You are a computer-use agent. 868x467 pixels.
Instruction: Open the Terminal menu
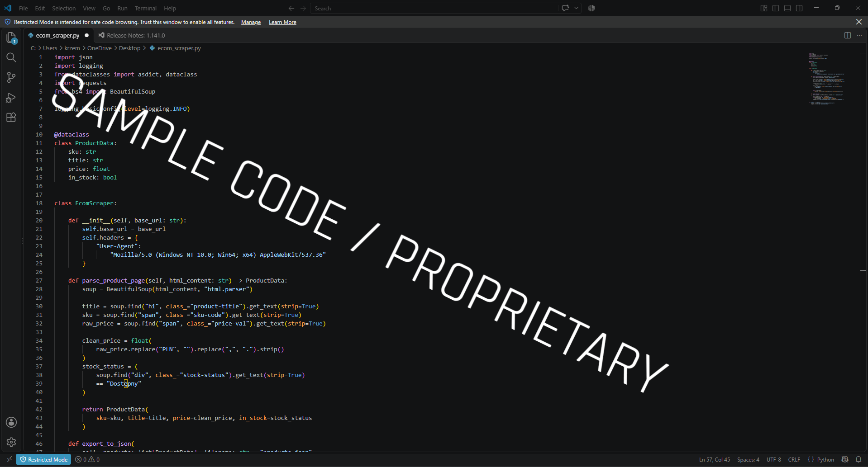coord(145,8)
